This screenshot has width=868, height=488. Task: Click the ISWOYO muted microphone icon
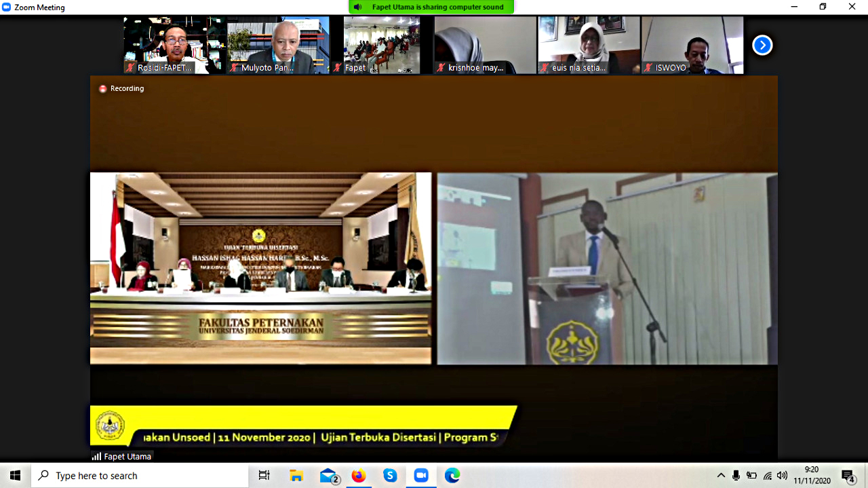[x=649, y=68]
